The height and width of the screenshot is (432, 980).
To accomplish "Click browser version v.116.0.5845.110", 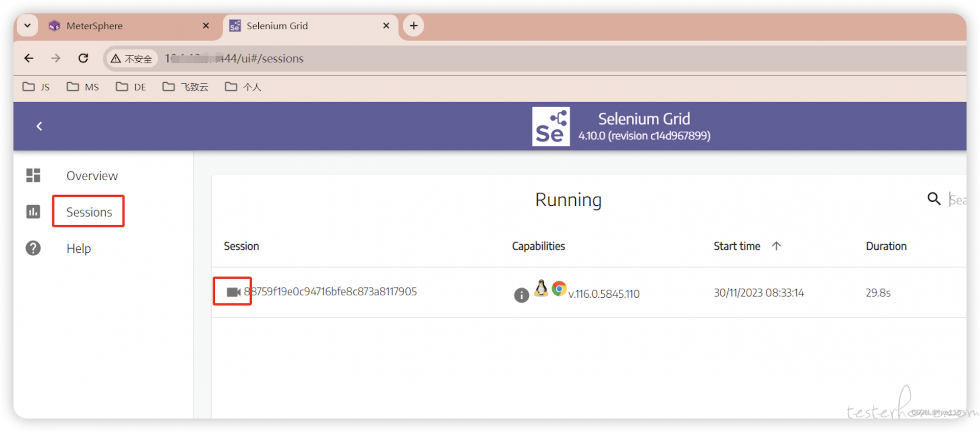I will tap(603, 294).
